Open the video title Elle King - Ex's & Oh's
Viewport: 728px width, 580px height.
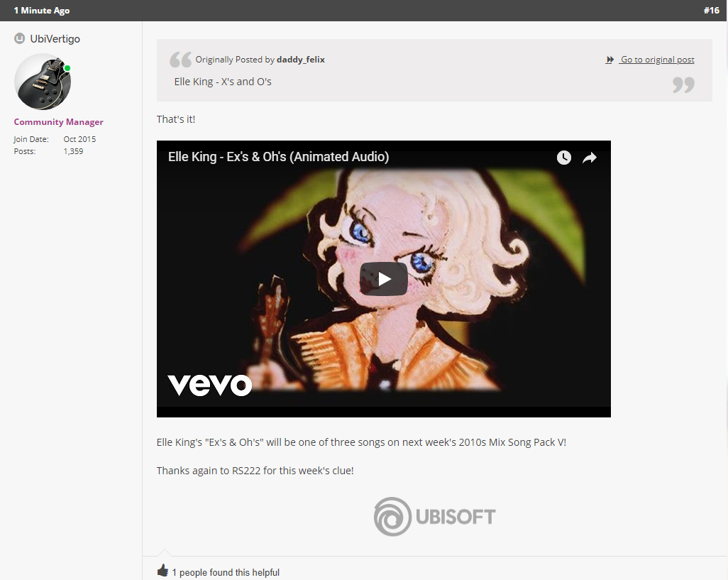pyautogui.click(x=279, y=157)
